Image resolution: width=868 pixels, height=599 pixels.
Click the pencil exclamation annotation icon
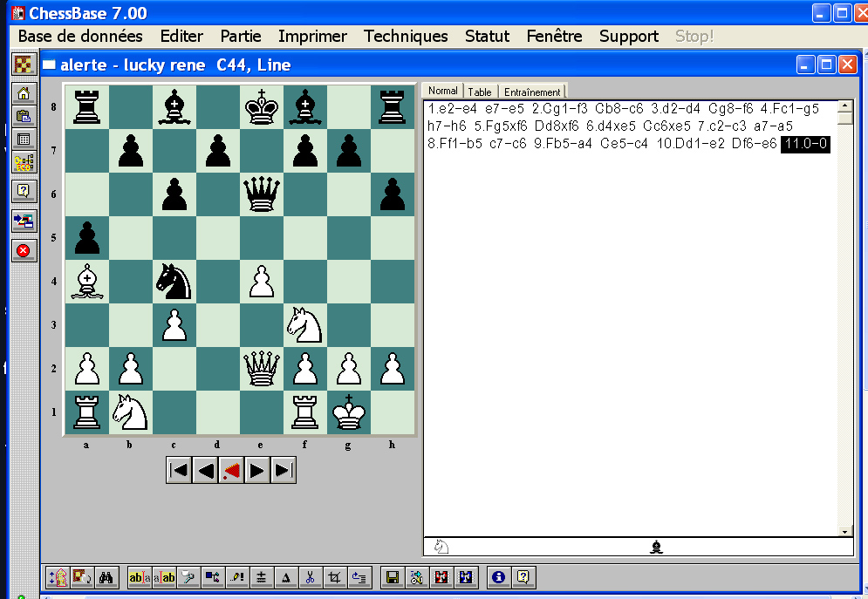[237, 577]
